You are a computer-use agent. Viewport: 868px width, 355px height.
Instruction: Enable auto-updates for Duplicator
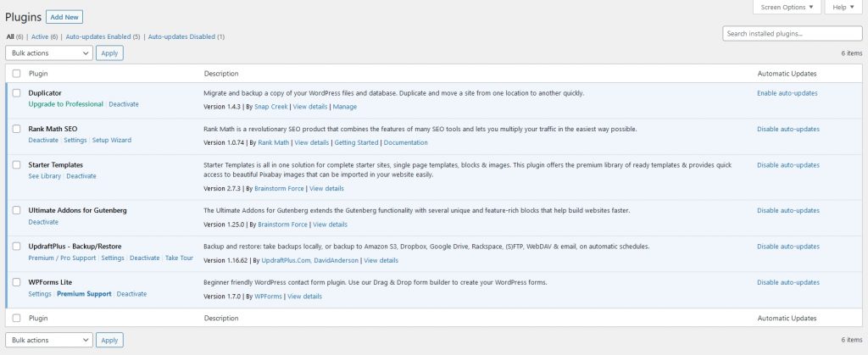click(x=787, y=93)
